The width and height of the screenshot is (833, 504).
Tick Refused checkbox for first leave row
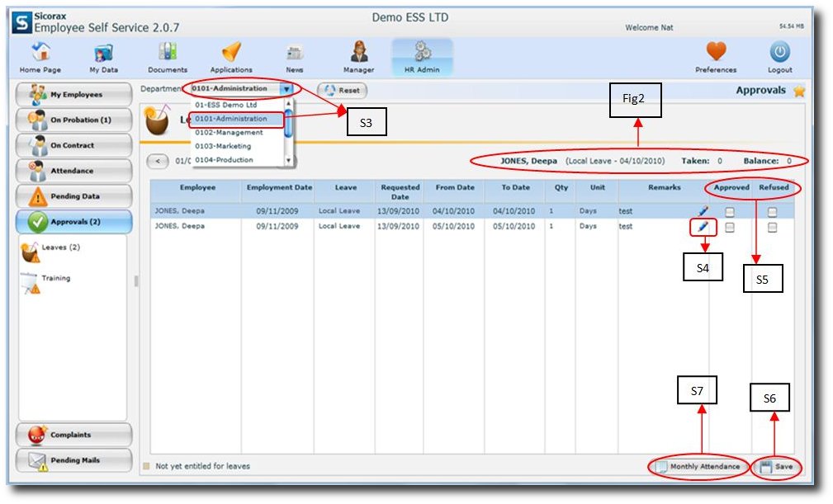click(x=772, y=212)
